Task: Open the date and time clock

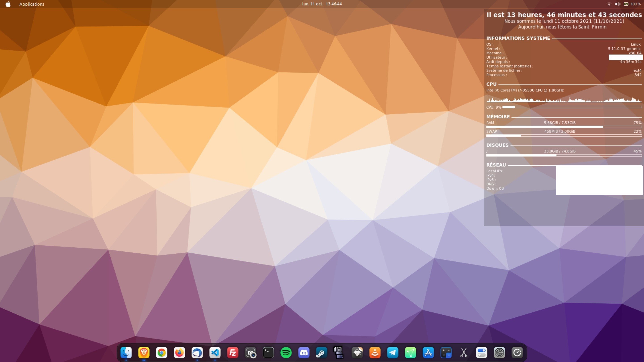Action: [x=322, y=4]
